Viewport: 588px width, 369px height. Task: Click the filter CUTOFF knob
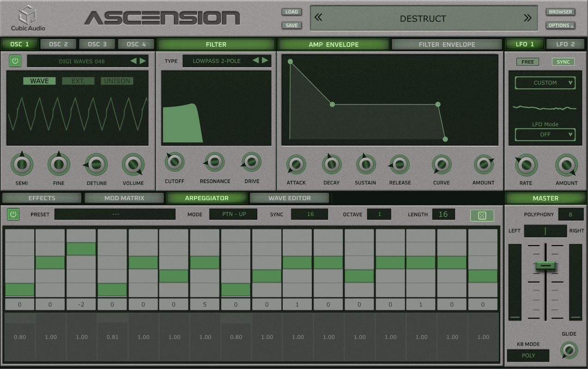point(175,162)
